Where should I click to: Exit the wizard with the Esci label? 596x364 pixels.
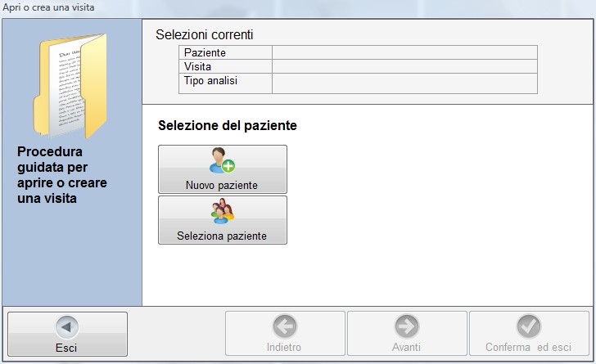click(66, 348)
